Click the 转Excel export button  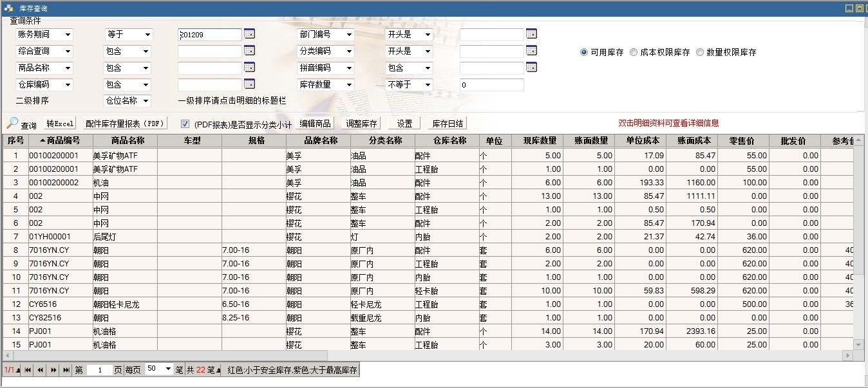point(60,124)
